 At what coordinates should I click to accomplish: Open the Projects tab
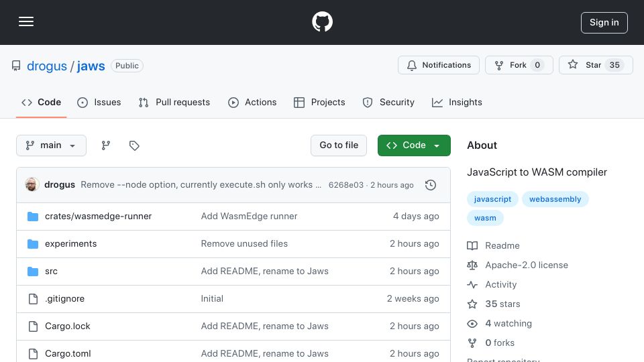click(319, 102)
